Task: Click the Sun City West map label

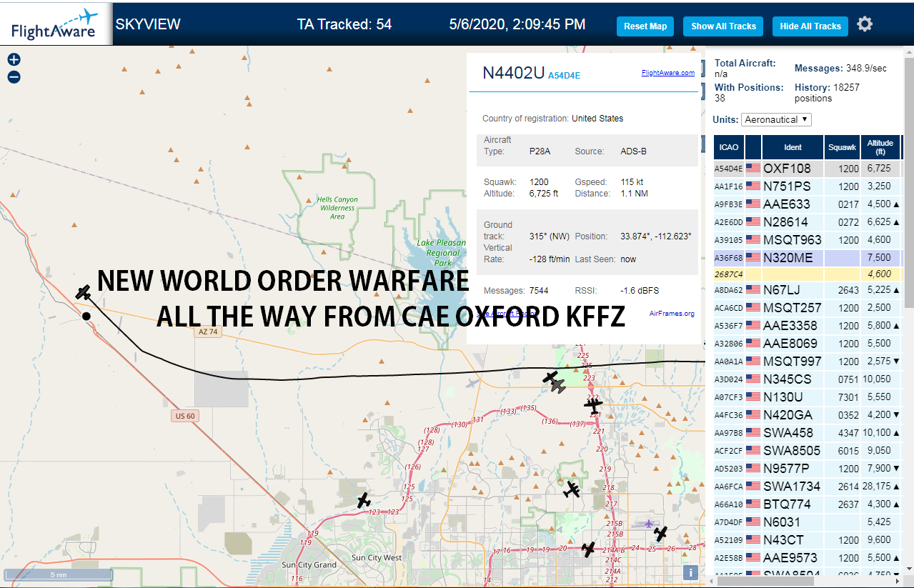Action: point(377,557)
